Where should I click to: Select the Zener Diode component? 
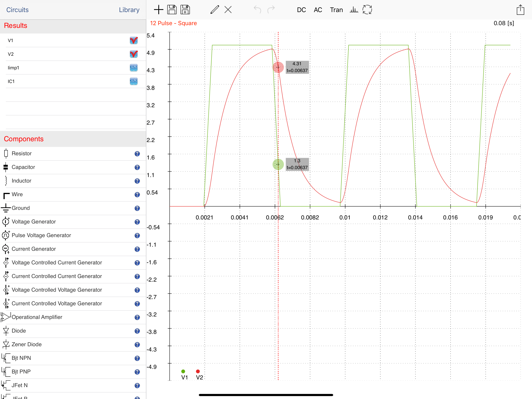pos(73,344)
